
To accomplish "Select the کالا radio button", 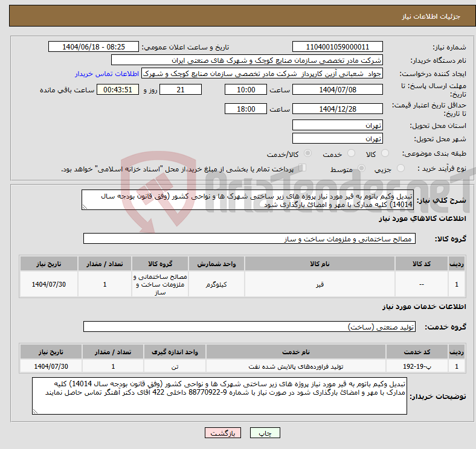I will click(x=385, y=153).
